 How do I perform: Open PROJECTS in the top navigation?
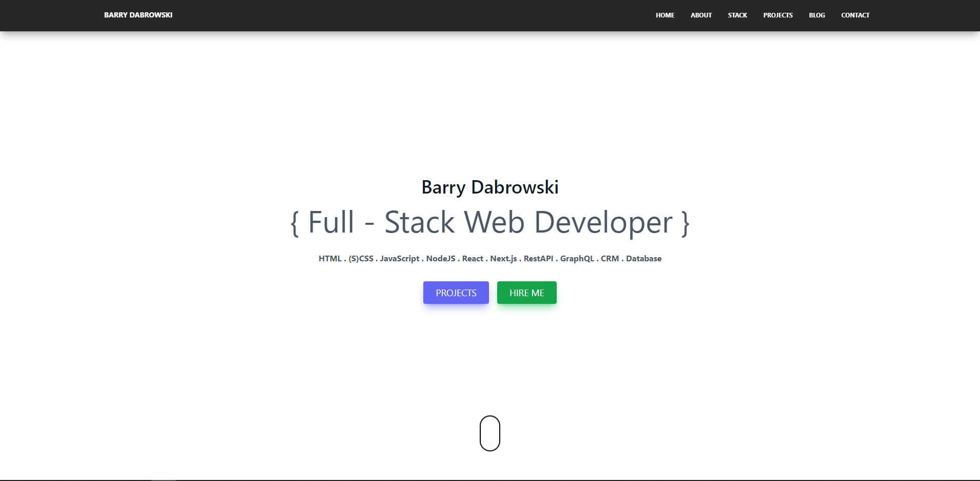[778, 15]
